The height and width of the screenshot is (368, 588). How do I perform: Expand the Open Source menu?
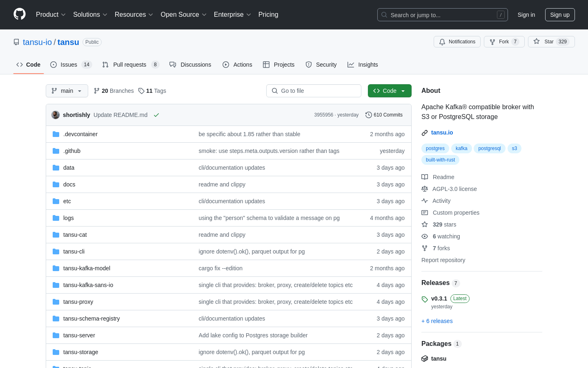pyautogui.click(x=183, y=15)
